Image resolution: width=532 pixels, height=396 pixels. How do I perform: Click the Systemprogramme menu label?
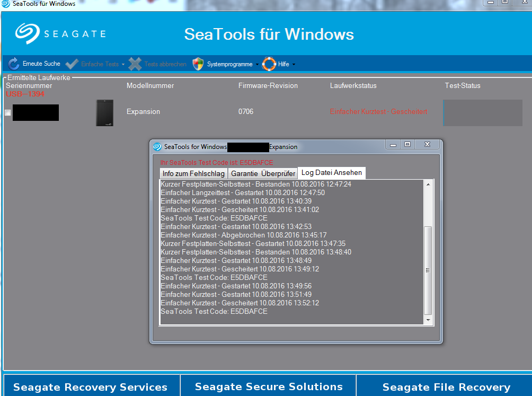tap(229, 64)
